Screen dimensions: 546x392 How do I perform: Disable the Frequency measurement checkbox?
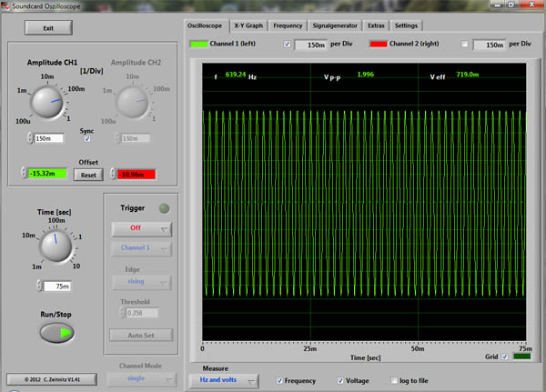click(x=278, y=380)
